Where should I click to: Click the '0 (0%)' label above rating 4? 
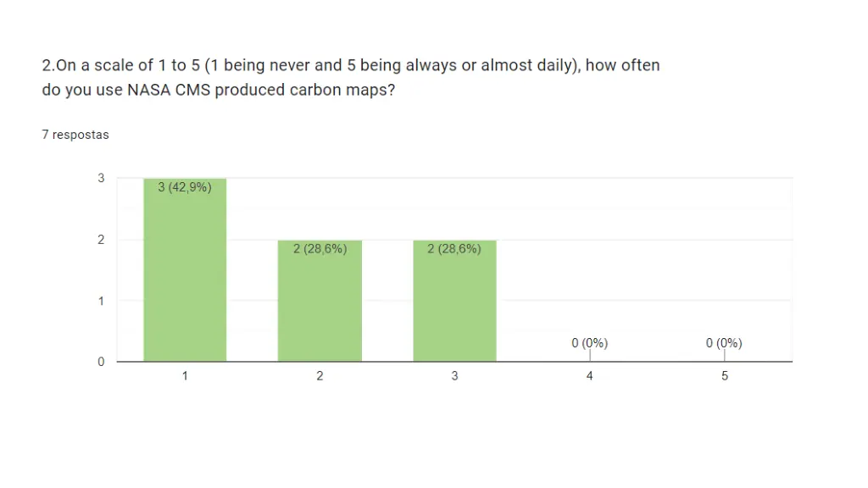pos(590,343)
